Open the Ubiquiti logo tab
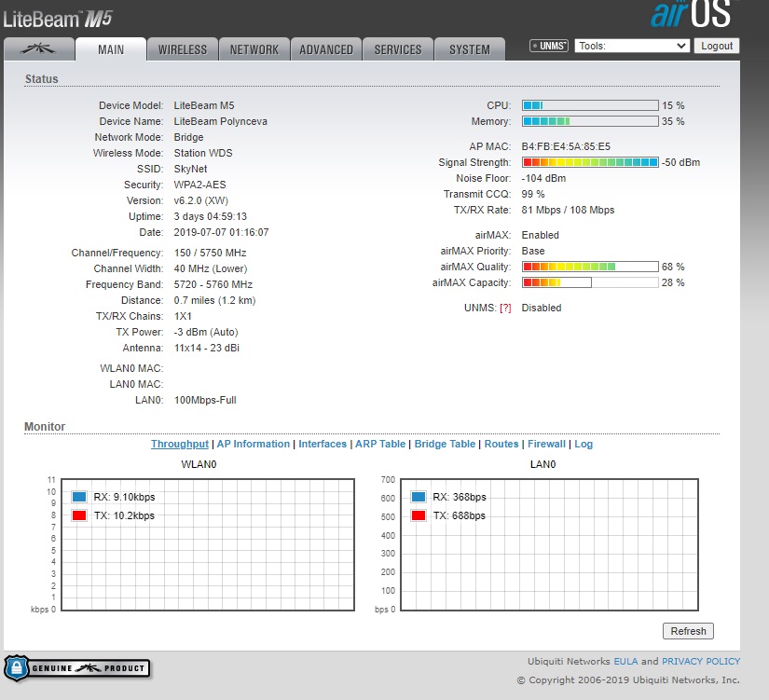 click(x=39, y=49)
